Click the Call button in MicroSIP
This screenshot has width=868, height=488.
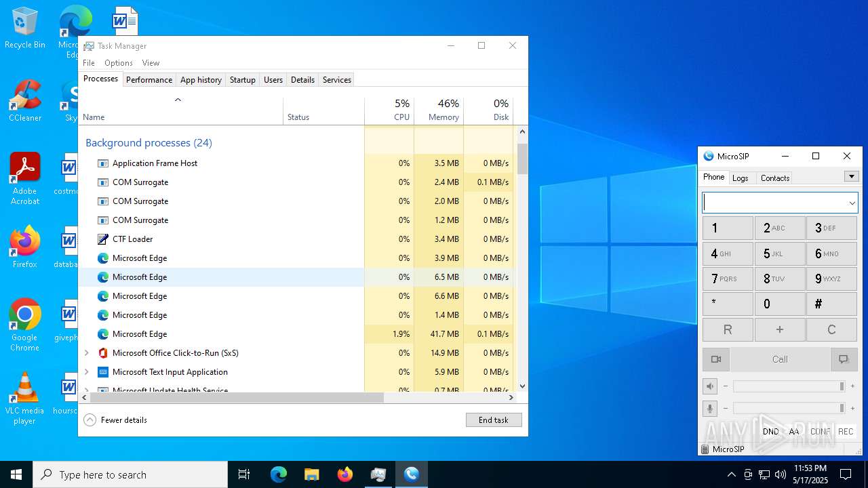[780, 359]
